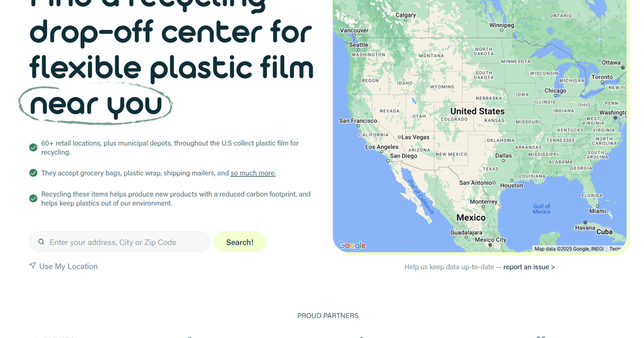Click the green checkmark beside the 60+ retail locations bullet
Image resolution: width=644 pixels, height=338 pixels.
point(33,147)
